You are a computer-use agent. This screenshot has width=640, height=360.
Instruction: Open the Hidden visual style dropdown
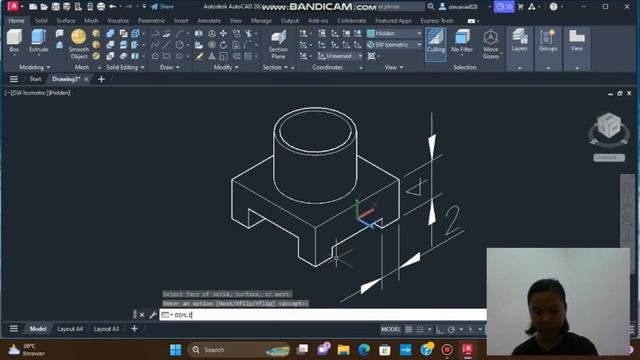(x=394, y=33)
